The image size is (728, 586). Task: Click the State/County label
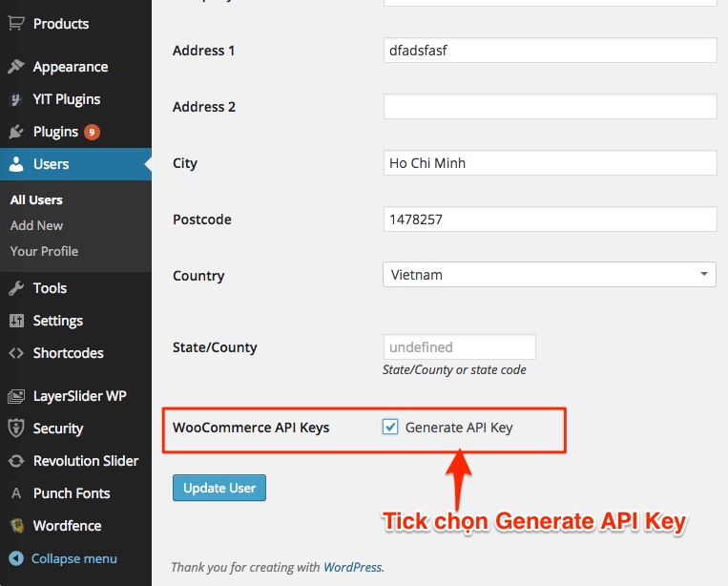[x=215, y=347]
